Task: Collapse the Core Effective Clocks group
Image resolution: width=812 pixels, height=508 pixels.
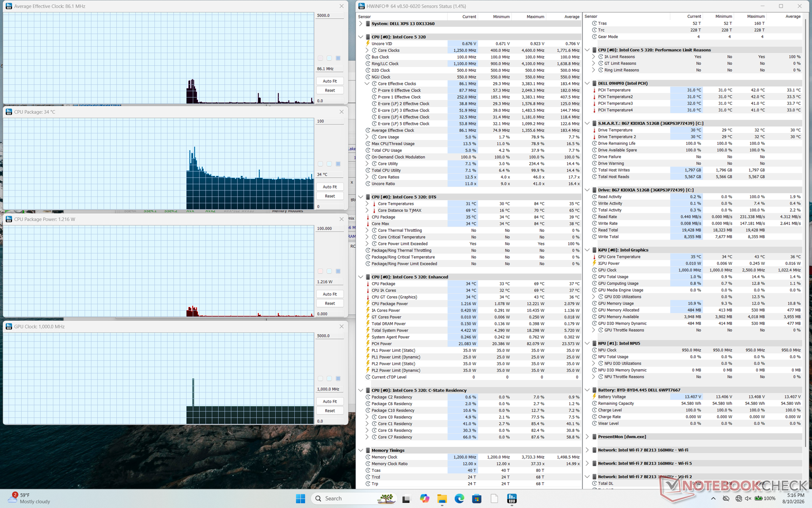Action: (367, 84)
